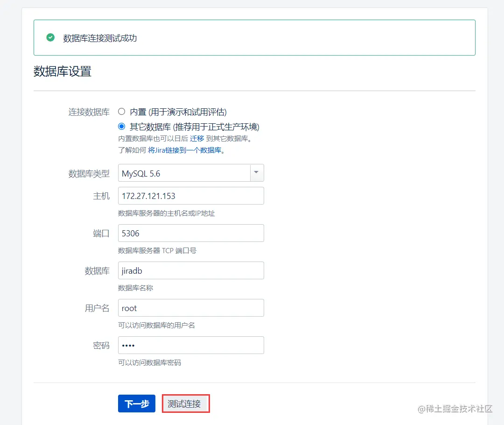The width and height of the screenshot is (504, 425).
Task: Click the 端口 field label
Action: (101, 233)
